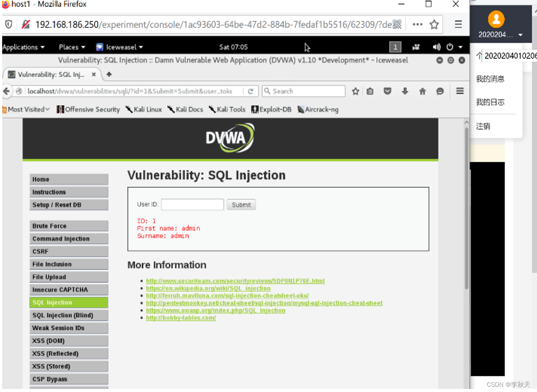Reload page in Iceweasel

pyautogui.click(x=250, y=91)
